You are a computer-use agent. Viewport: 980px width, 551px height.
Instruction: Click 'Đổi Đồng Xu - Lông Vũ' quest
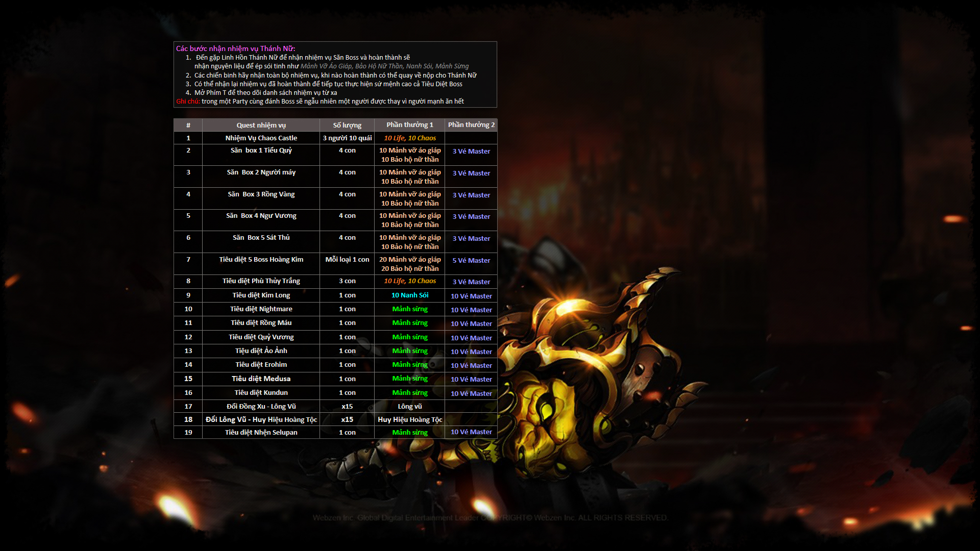[261, 407]
